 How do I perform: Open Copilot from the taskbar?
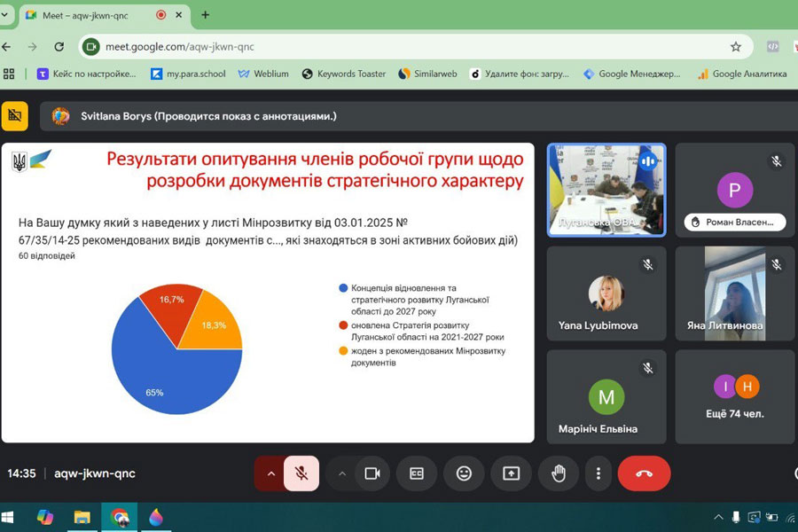coord(45,518)
